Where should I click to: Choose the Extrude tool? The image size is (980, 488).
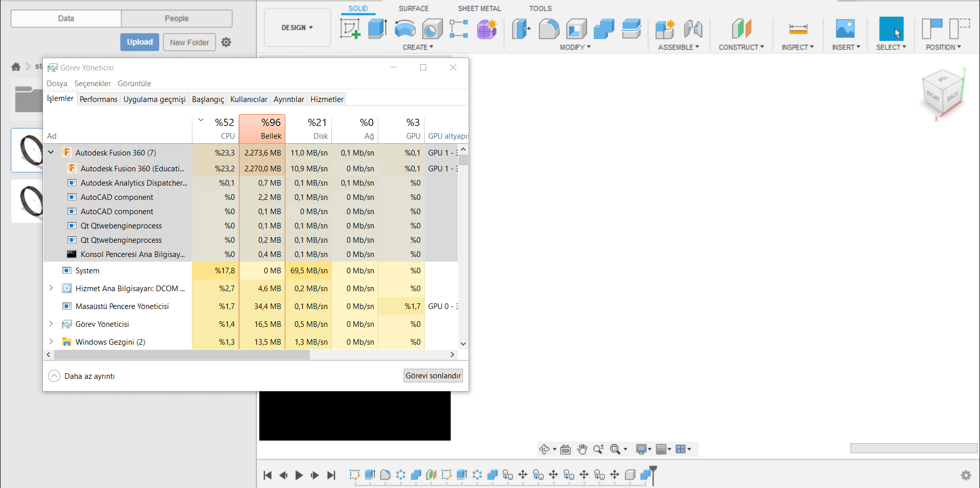[378, 29]
